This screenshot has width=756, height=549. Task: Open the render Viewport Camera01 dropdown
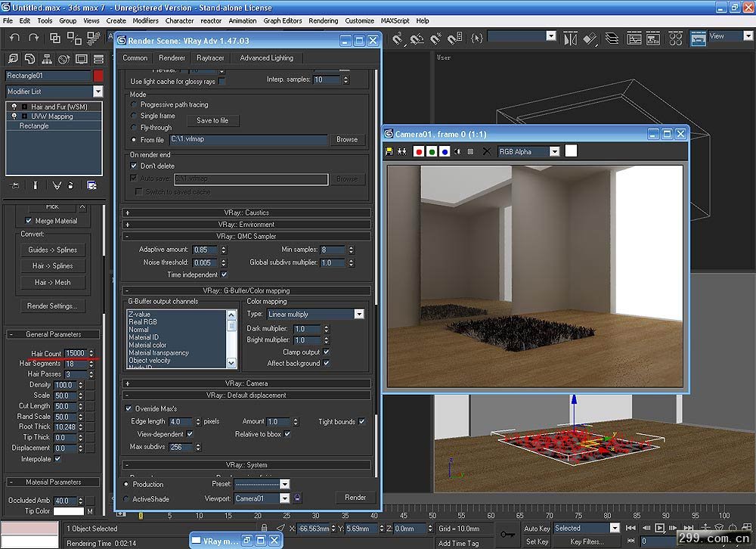[x=284, y=498]
